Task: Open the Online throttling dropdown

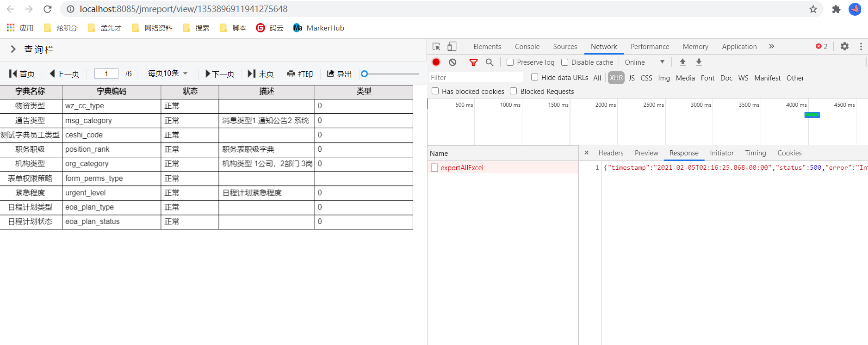Action: (x=645, y=62)
